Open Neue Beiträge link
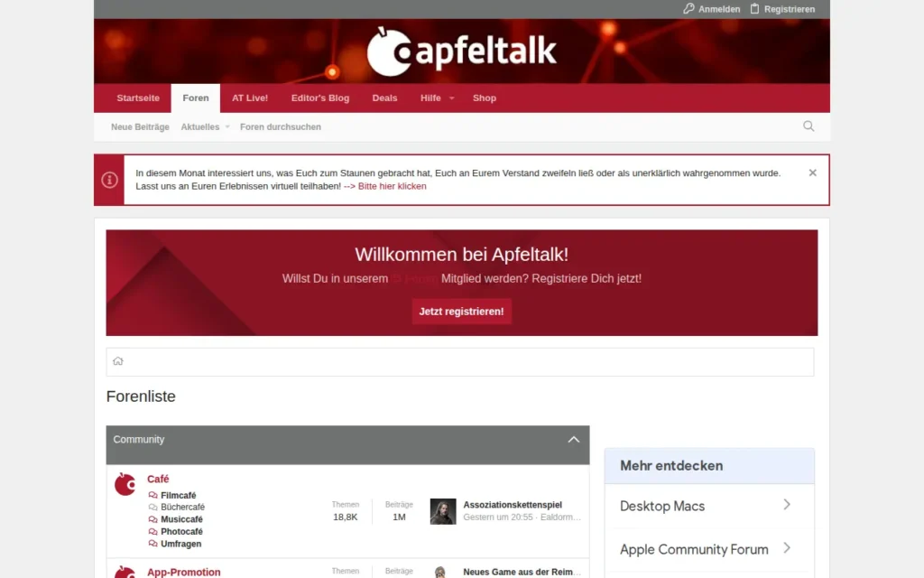 click(140, 126)
